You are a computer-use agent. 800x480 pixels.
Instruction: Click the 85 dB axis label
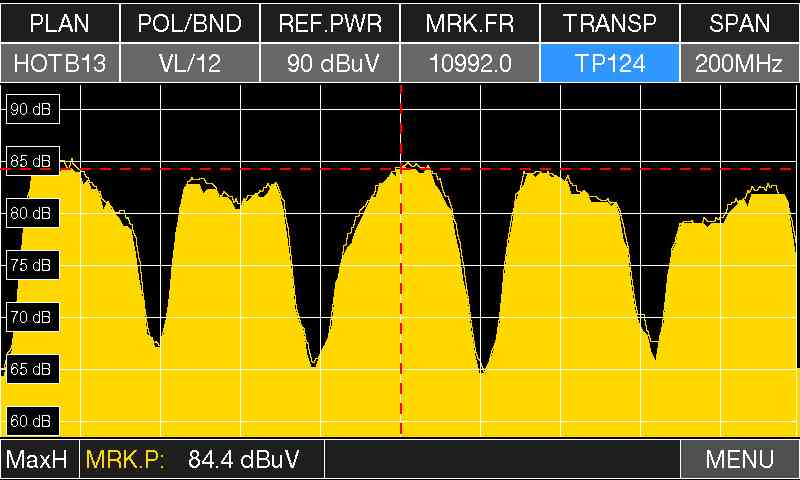pos(33,161)
